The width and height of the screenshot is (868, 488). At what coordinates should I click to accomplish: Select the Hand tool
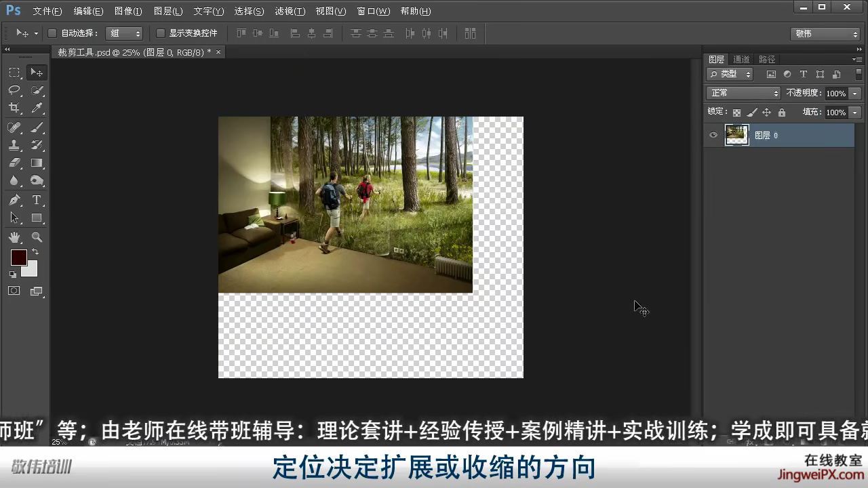14,237
